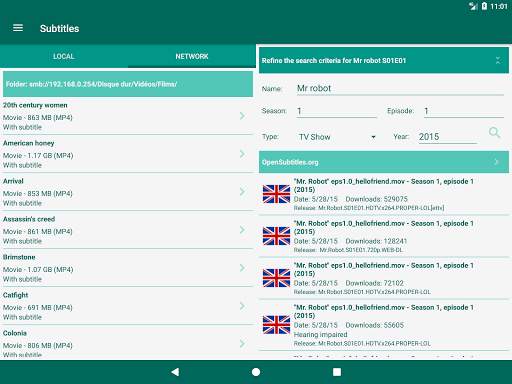The width and height of the screenshot is (512, 384).
Task: Click the magnifier search icon
Action: (494, 133)
